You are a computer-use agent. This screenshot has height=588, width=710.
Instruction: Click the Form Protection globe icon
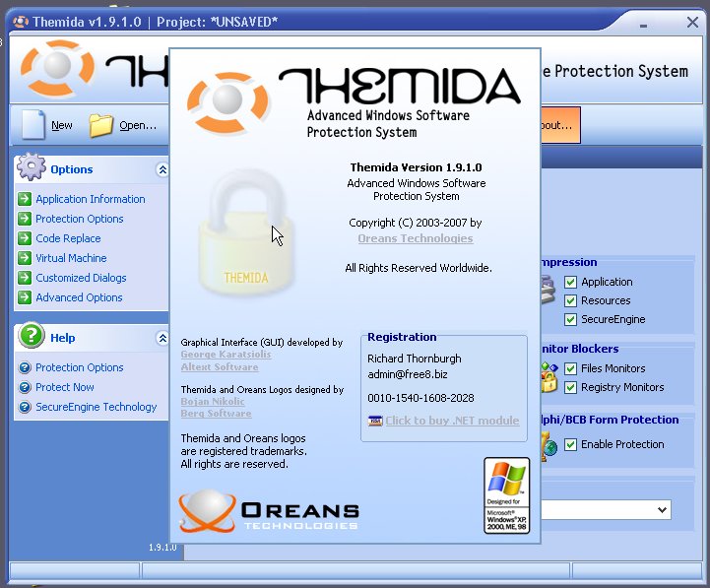point(549,445)
